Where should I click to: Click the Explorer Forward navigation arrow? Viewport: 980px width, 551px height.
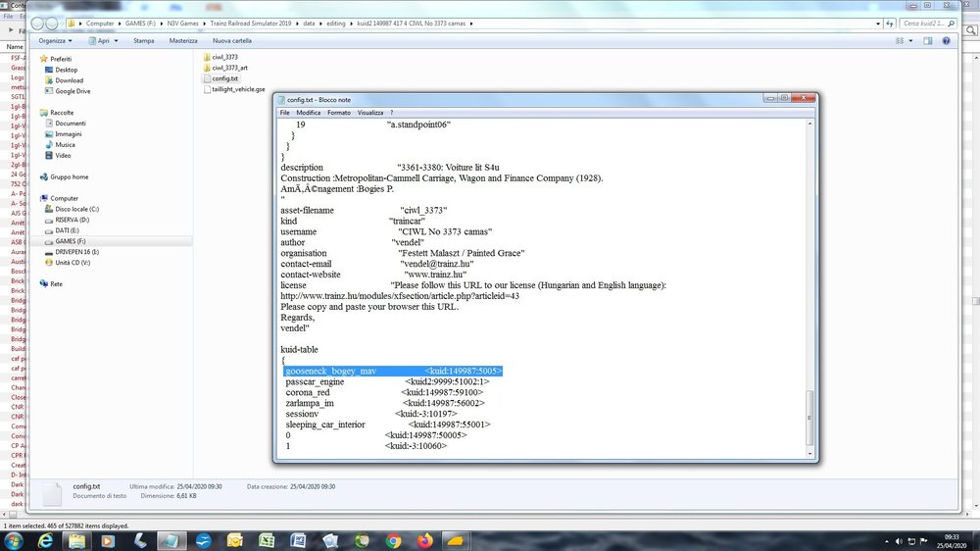(x=52, y=24)
